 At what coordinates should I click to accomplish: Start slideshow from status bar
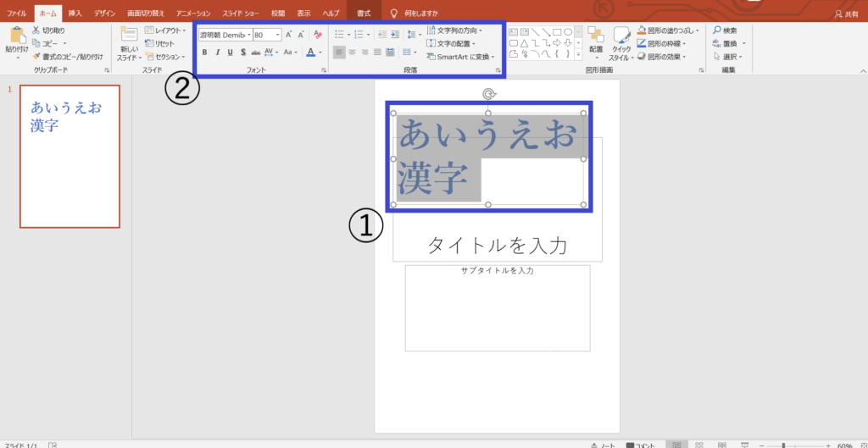pos(745,445)
